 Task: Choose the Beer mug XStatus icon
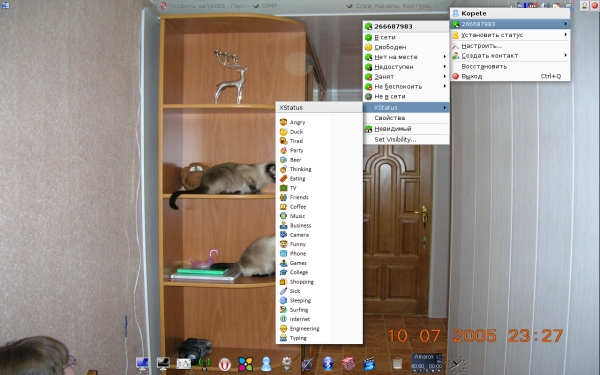[x=283, y=160]
